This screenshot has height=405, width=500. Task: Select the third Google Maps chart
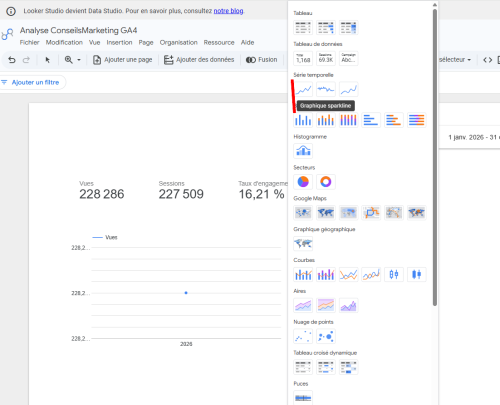pyautogui.click(x=348, y=213)
